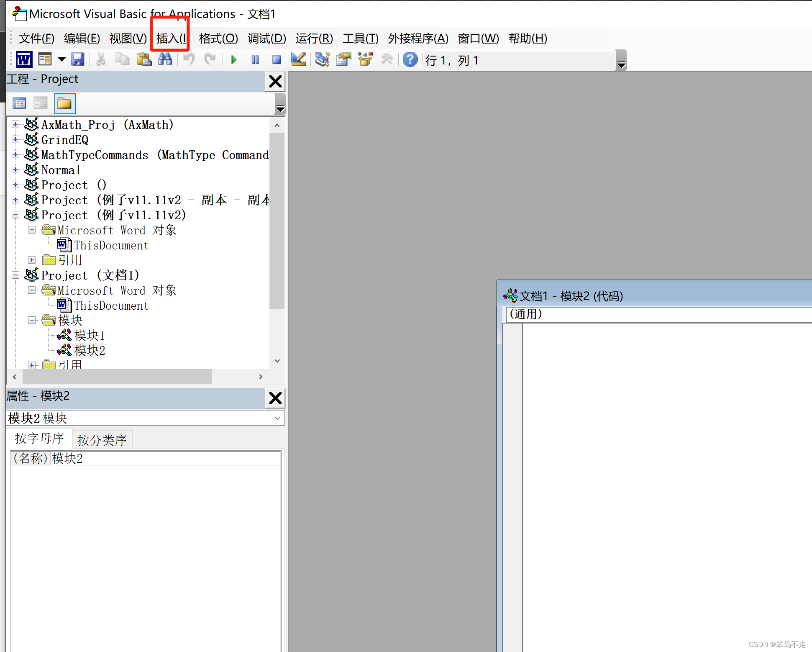Expand the MathTypeCommands project node
The height and width of the screenshot is (652, 812).
[15, 154]
